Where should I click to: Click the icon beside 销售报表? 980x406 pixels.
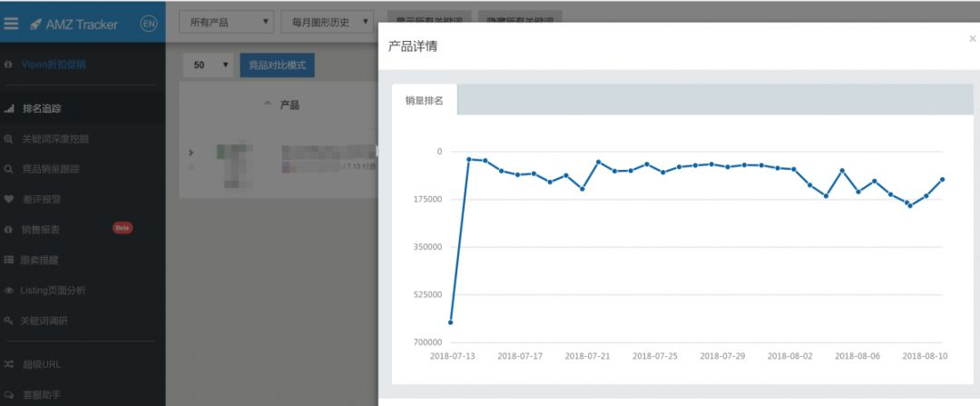click(x=8, y=230)
